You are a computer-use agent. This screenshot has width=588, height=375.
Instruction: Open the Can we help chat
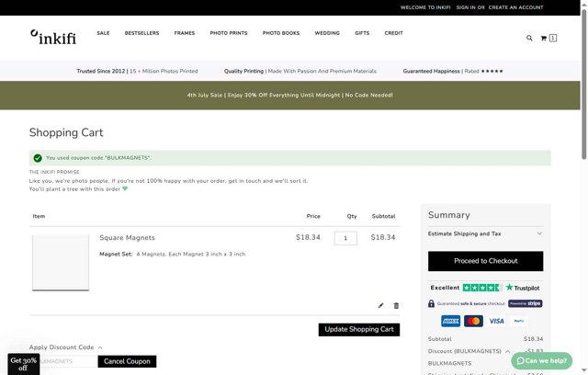coord(541,360)
